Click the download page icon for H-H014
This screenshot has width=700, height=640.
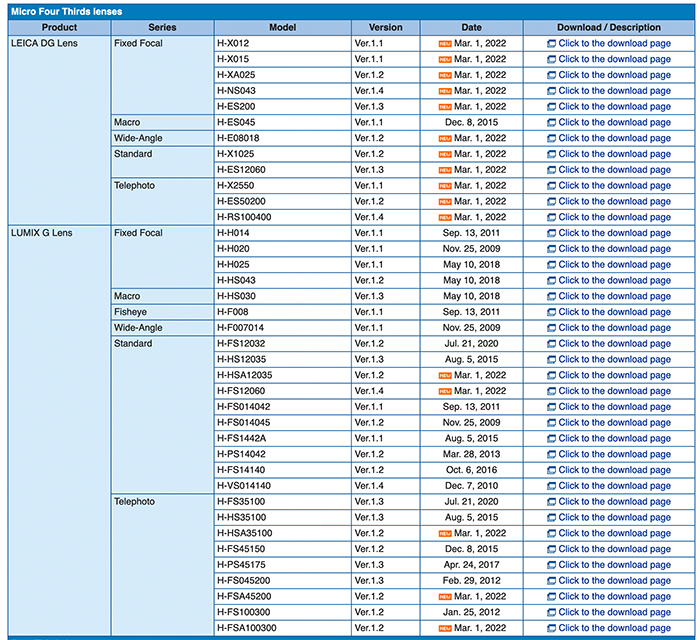tap(552, 233)
